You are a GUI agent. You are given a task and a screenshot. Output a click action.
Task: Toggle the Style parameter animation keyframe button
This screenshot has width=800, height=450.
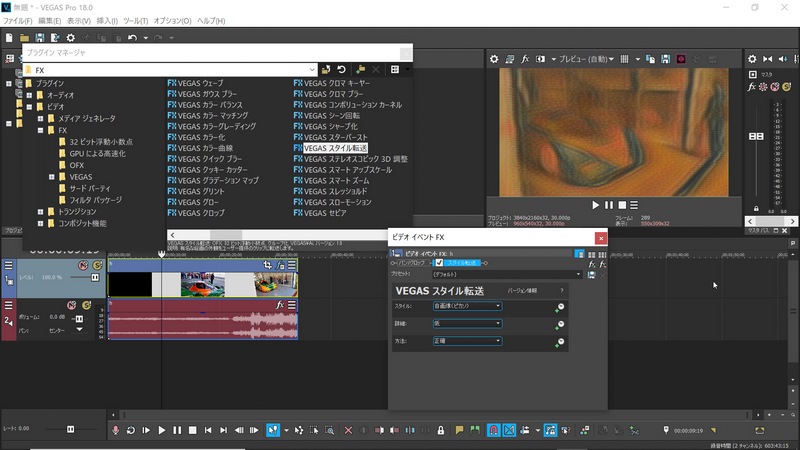tap(560, 307)
